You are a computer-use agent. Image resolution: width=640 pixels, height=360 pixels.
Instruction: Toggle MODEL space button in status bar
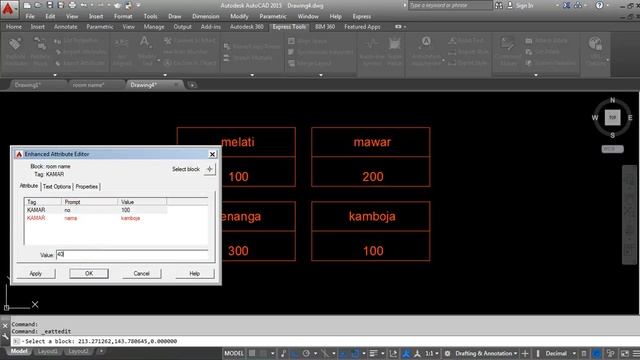click(234, 353)
